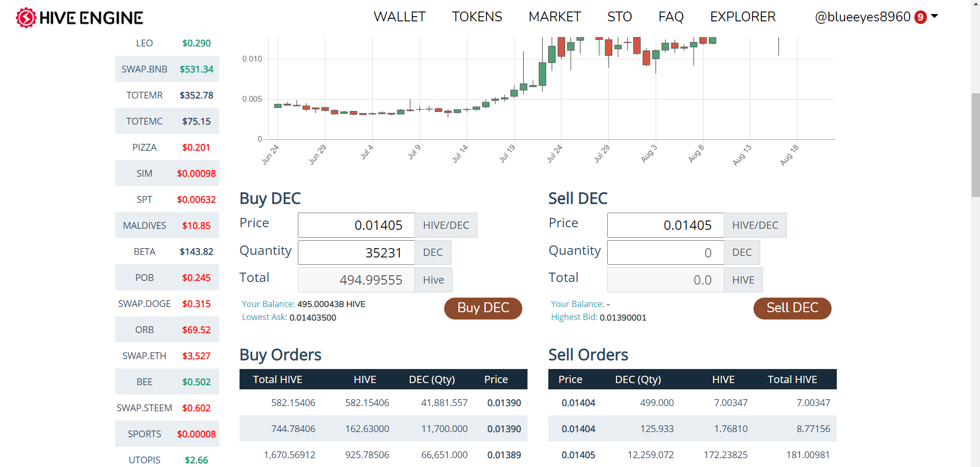Click Lowest Ask 0.01403500 value
The image size is (980, 467).
pos(313,317)
